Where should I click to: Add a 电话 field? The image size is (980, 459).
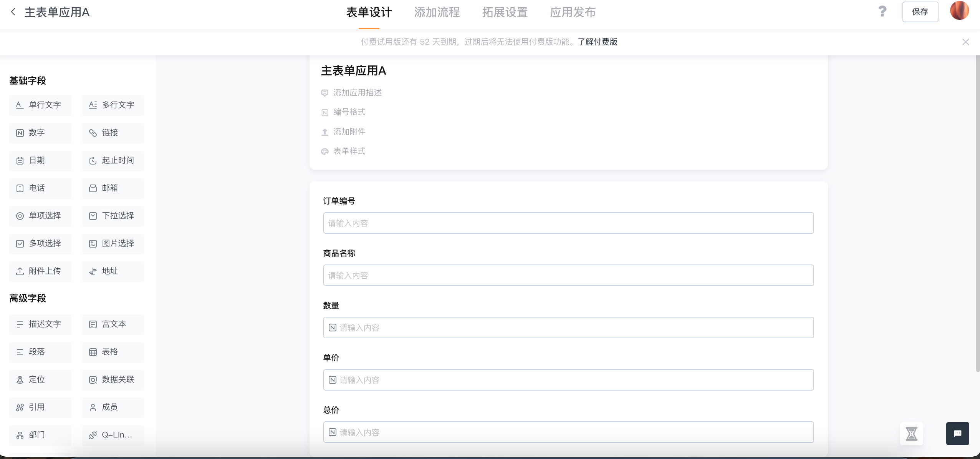pyautogui.click(x=40, y=188)
